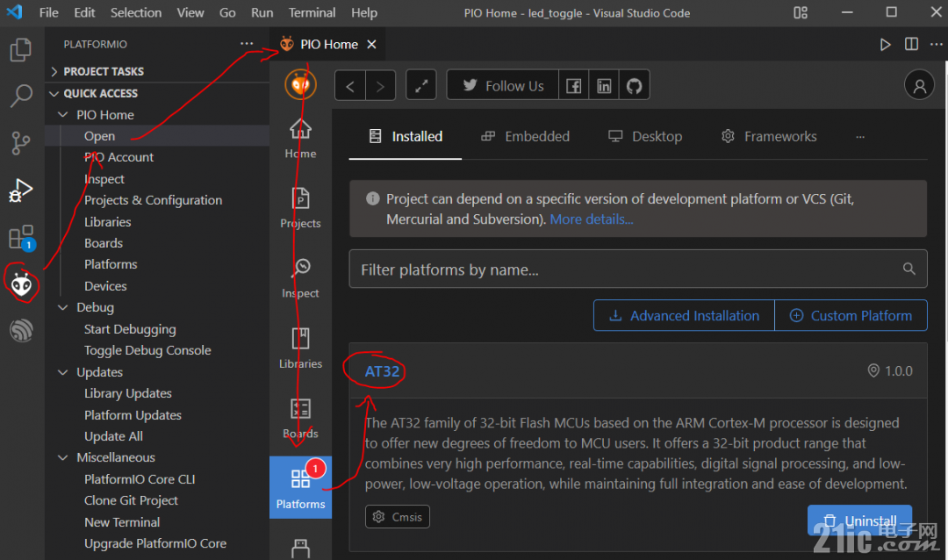Click Toggle Debug Console item

tap(147, 350)
